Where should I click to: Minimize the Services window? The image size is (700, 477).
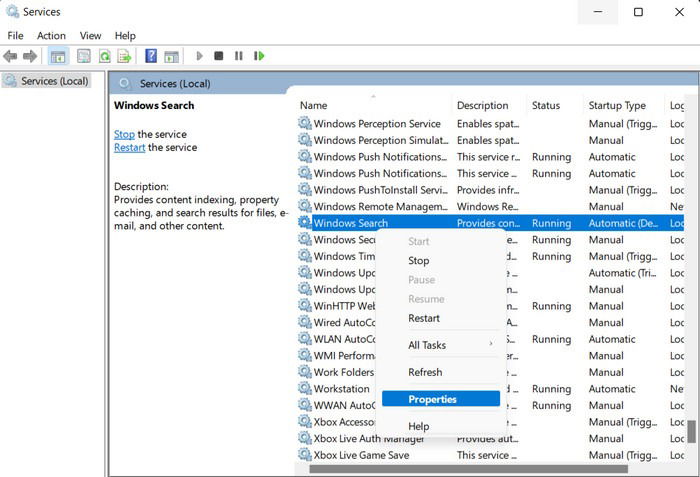click(x=598, y=12)
